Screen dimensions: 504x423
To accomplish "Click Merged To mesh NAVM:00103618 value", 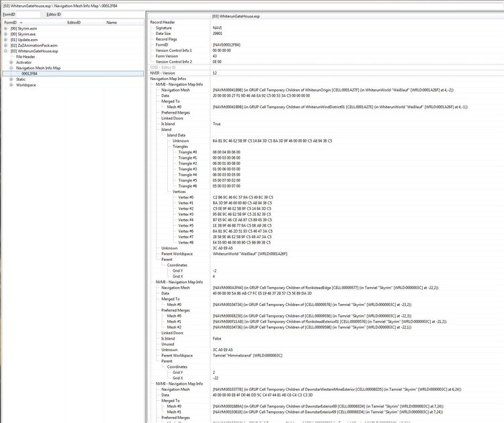I will coord(327,412).
